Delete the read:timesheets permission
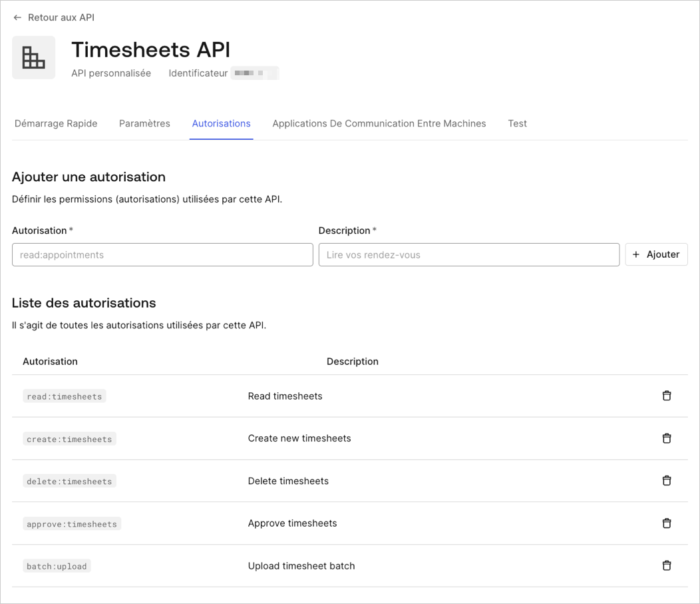The width and height of the screenshot is (700, 604). point(667,396)
